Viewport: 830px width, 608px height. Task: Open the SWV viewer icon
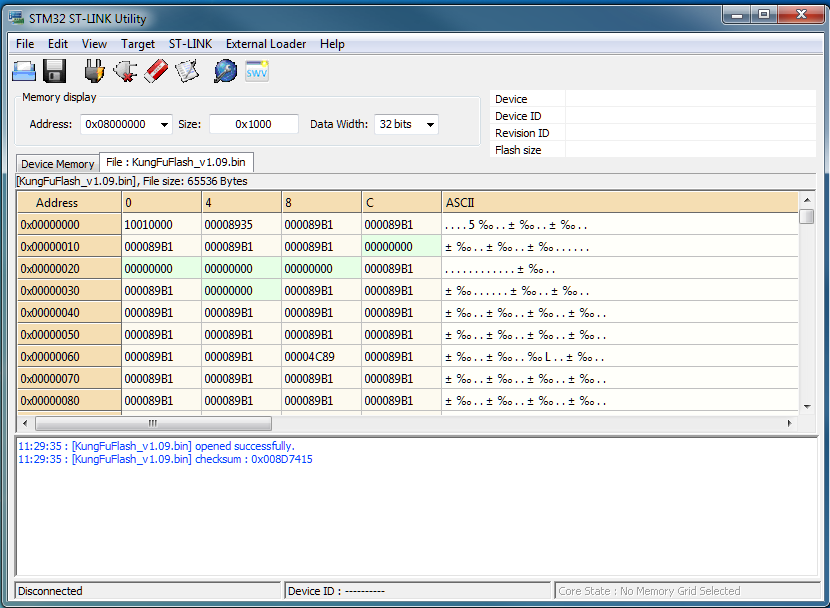[x=257, y=71]
